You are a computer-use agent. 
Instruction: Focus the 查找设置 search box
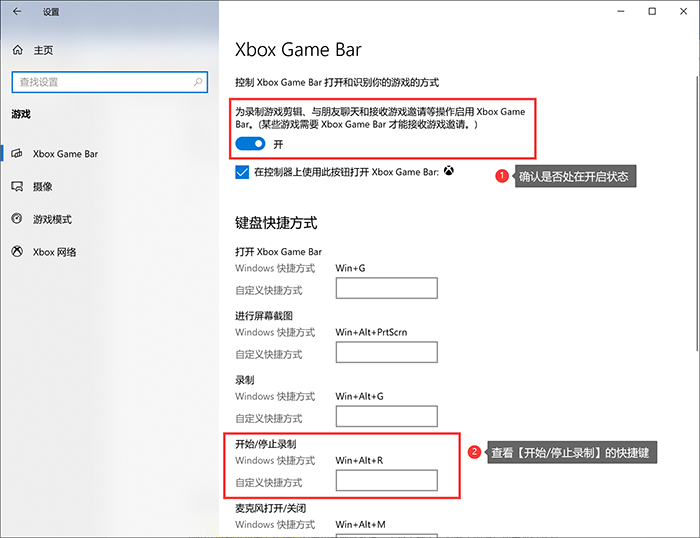pos(109,82)
